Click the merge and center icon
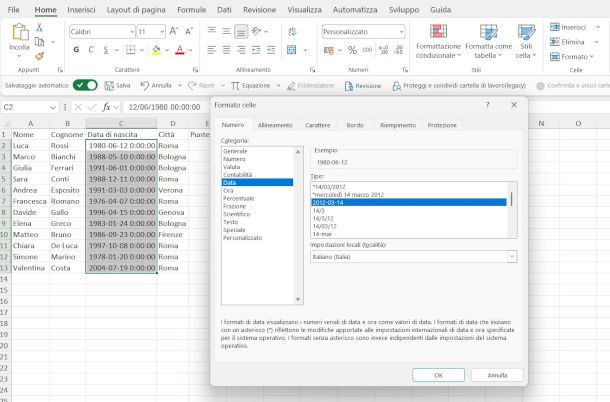 coord(291,50)
